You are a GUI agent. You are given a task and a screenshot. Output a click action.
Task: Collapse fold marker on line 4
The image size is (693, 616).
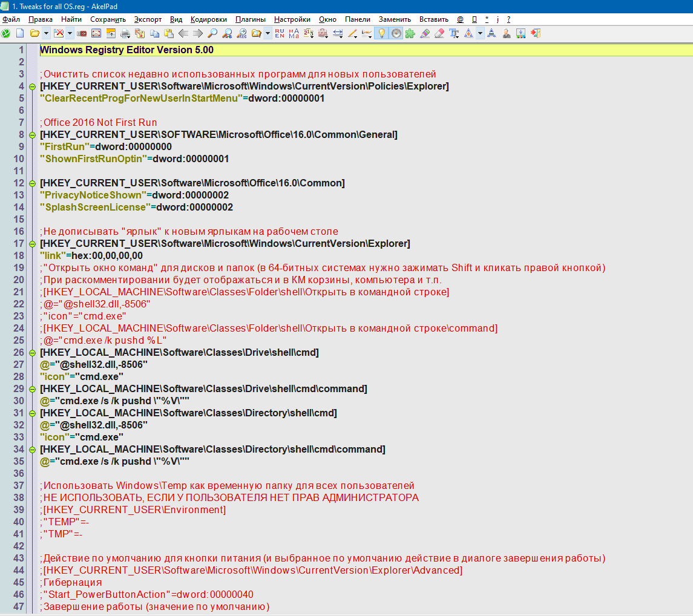(32, 87)
